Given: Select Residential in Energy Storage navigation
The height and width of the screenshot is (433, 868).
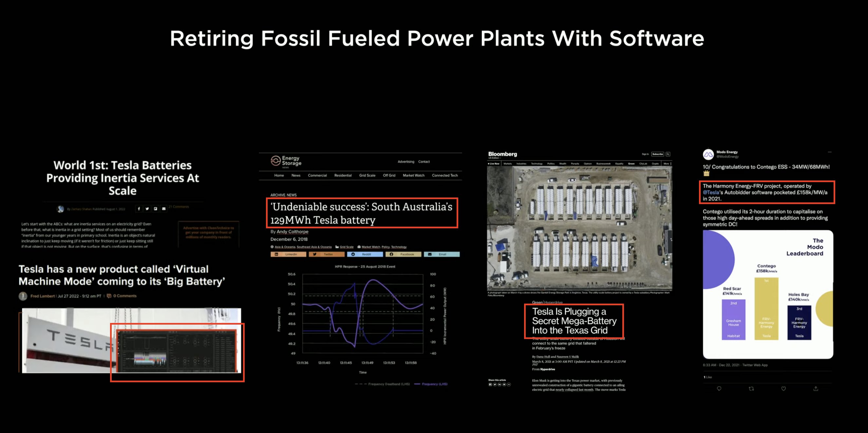Looking at the screenshot, I should tap(343, 176).
